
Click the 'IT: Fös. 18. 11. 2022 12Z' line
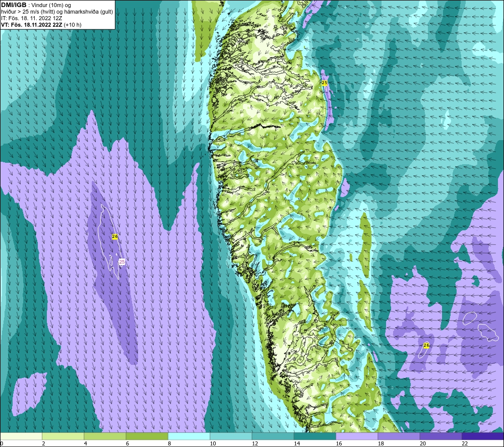[31, 18]
